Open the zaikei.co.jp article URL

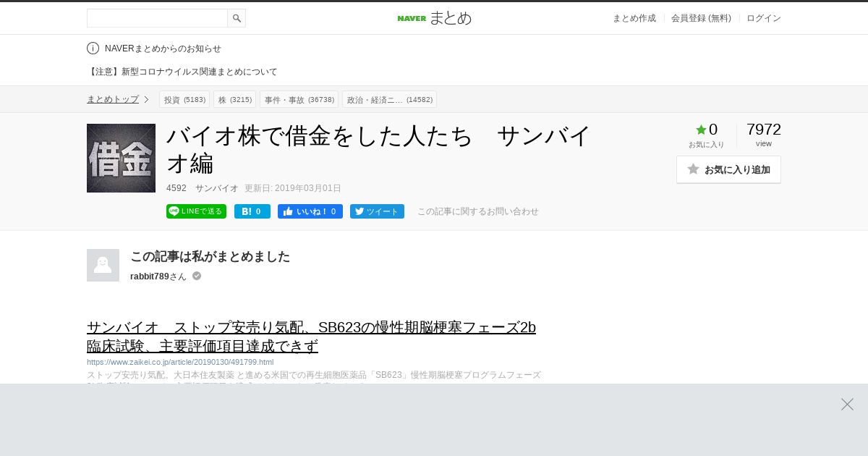180,362
